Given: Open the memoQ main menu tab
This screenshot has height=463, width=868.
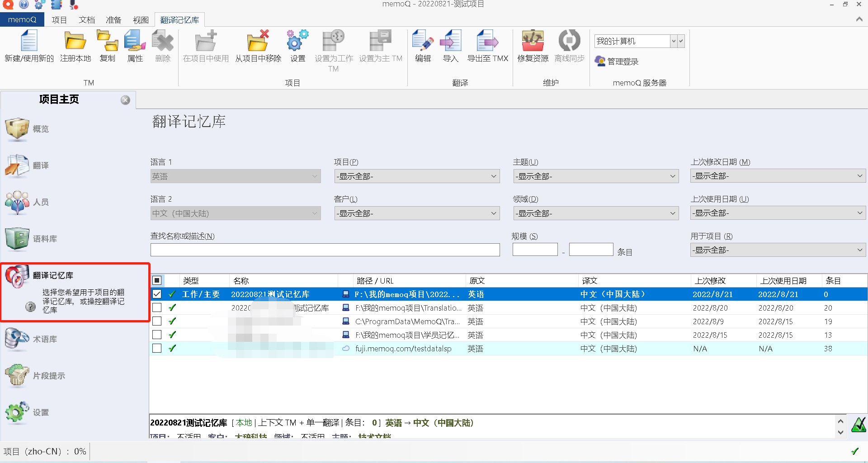Looking at the screenshot, I should (x=22, y=19).
